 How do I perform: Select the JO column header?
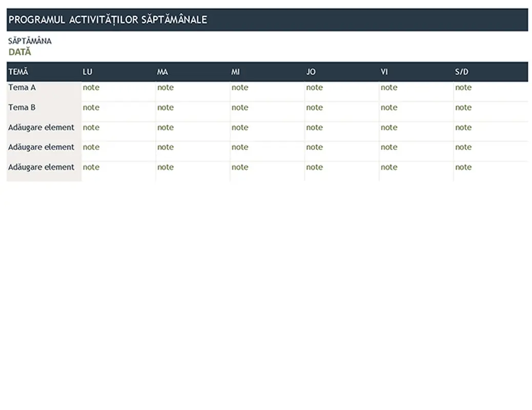click(x=311, y=72)
